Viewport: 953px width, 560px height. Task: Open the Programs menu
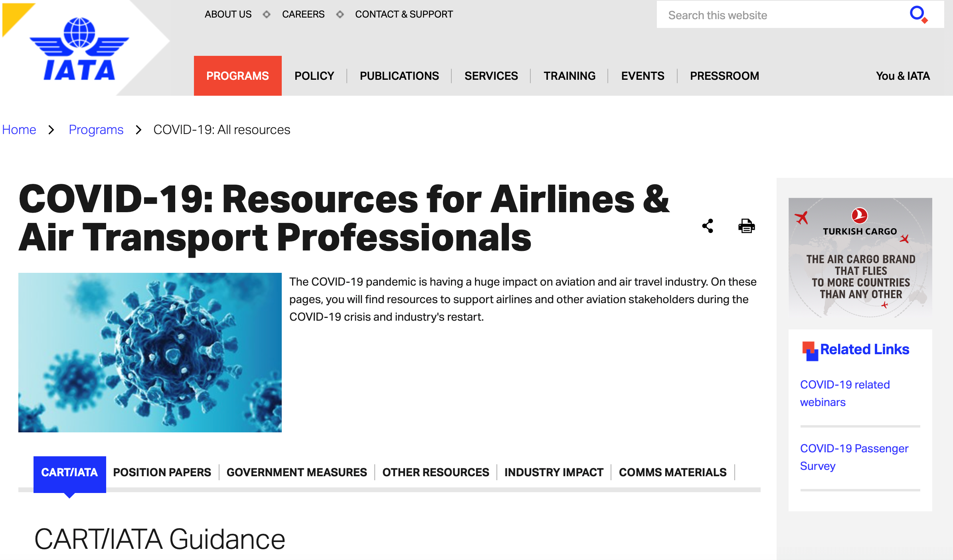(x=238, y=76)
